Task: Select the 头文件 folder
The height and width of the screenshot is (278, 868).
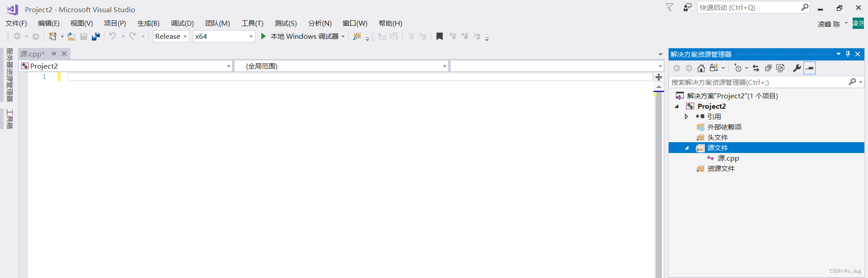Action: click(717, 138)
